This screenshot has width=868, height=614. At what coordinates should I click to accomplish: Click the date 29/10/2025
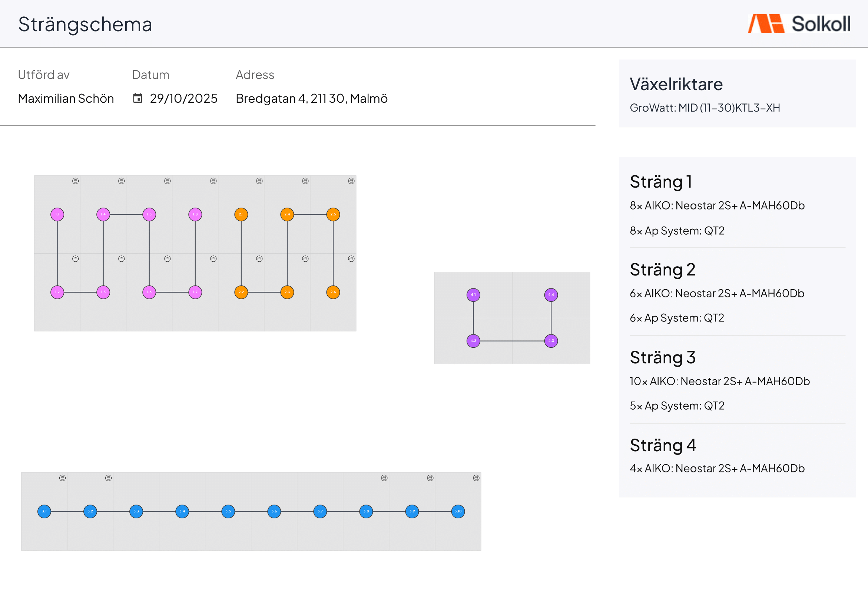coord(184,98)
